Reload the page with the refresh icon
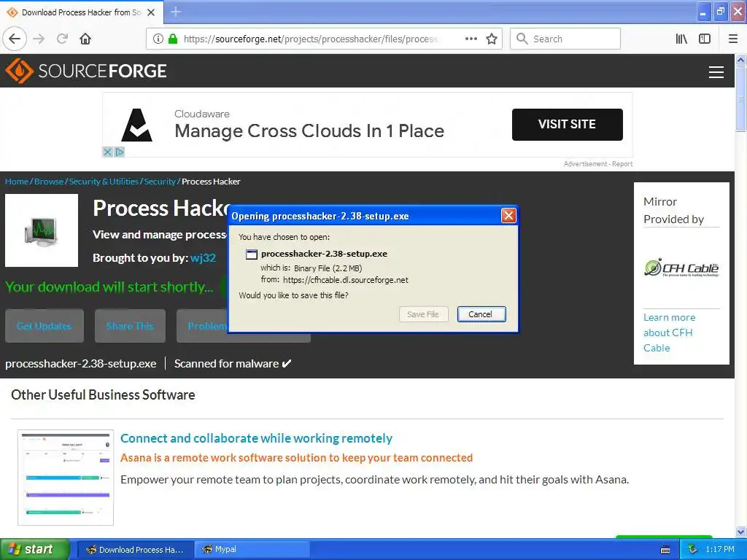Viewport: 747px width, 560px height. click(x=62, y=39)
